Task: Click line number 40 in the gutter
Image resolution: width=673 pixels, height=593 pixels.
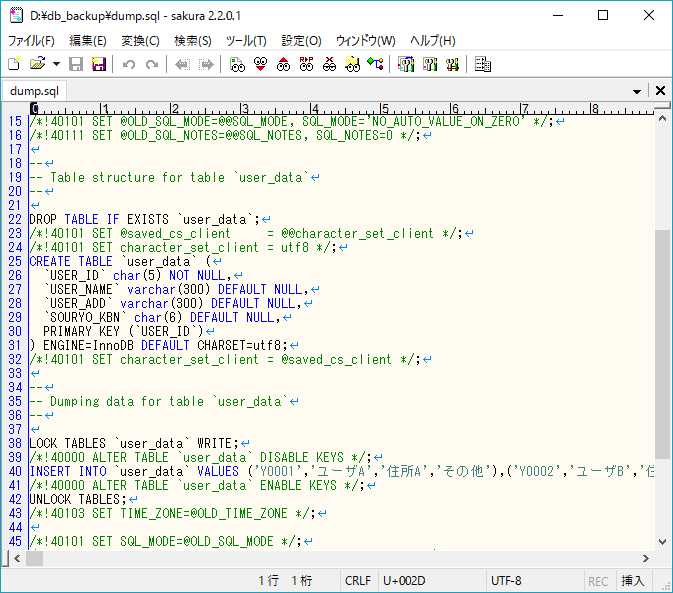Action: tap(15, 471)
